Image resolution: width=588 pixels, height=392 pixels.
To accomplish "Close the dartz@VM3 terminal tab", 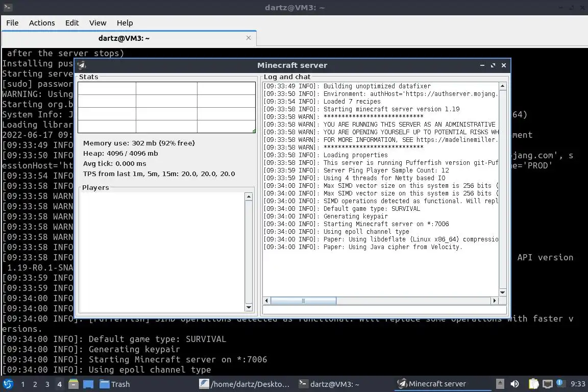I will pos(248,38).
